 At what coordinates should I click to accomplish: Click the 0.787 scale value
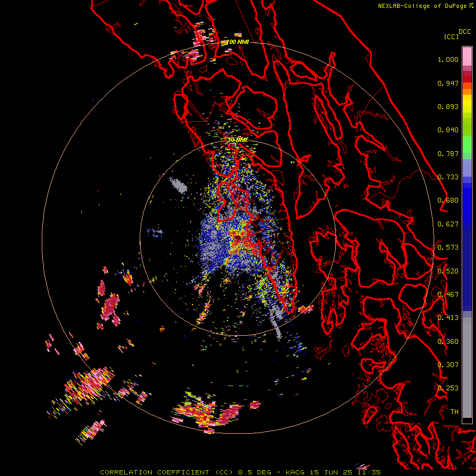448,153
